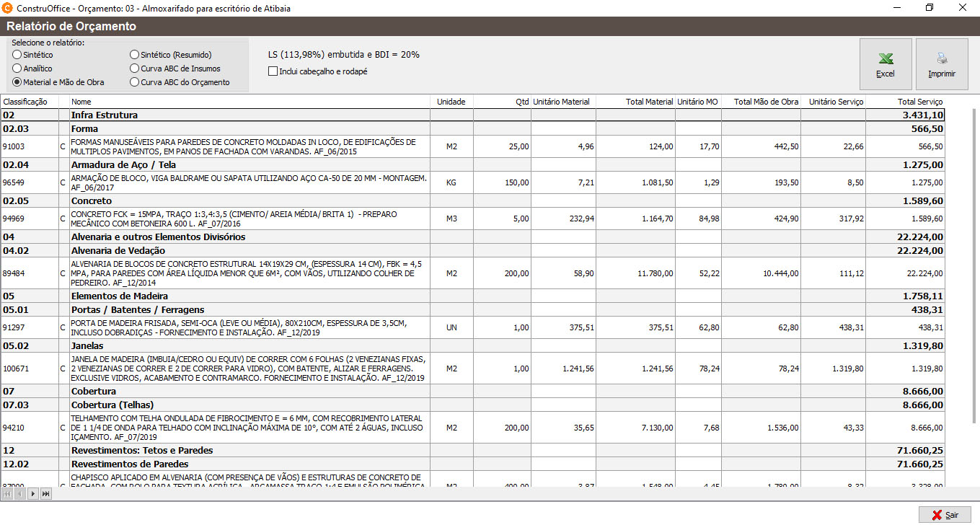Select the Sintético report option
Viewport: 980px width, 525px height.
click(x=32, y=55)
